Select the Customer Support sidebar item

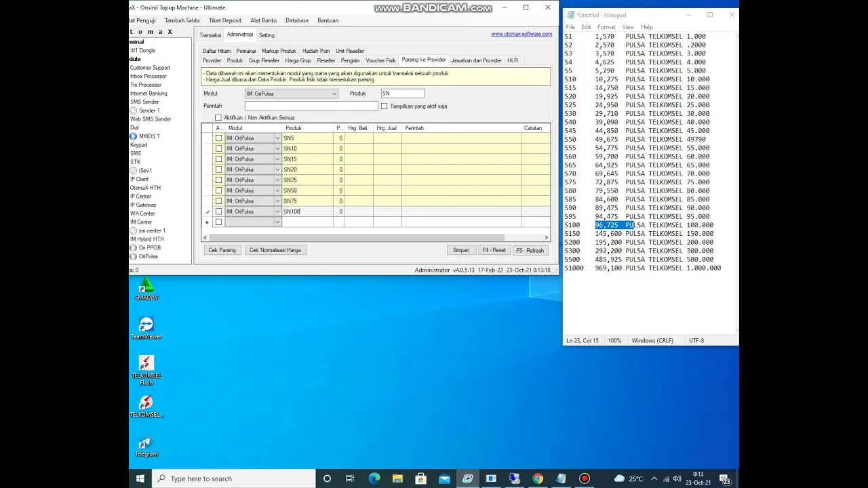point(150,68)
